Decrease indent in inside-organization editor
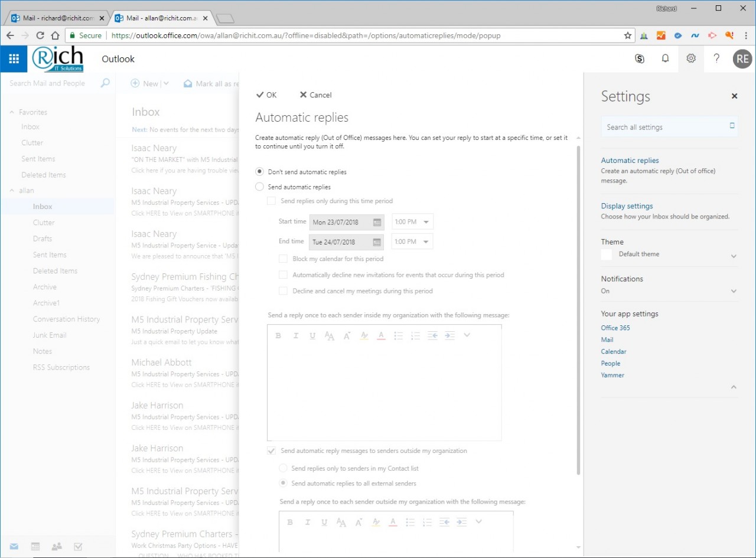Screen dimensions: 756x558 432,335
